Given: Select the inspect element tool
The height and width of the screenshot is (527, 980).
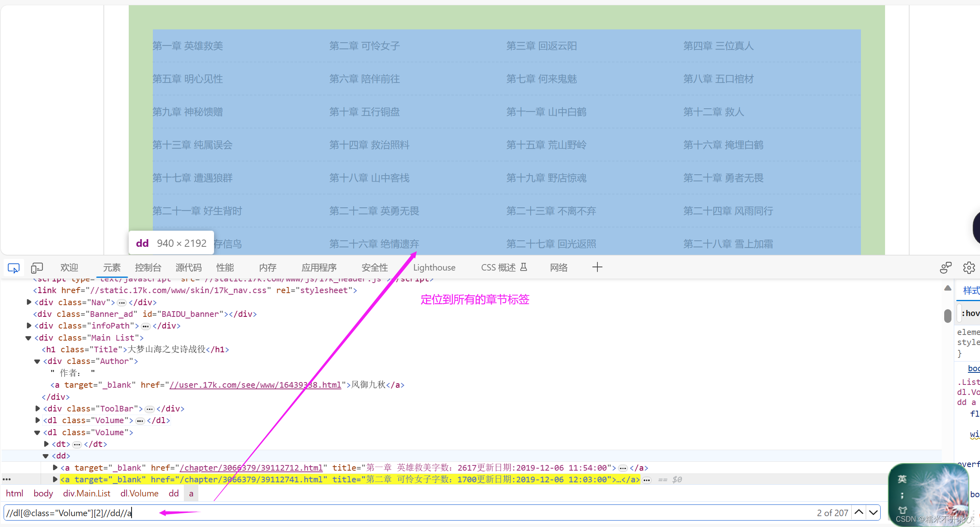Looking at the screenshot, I should click(x=13, y=268).
